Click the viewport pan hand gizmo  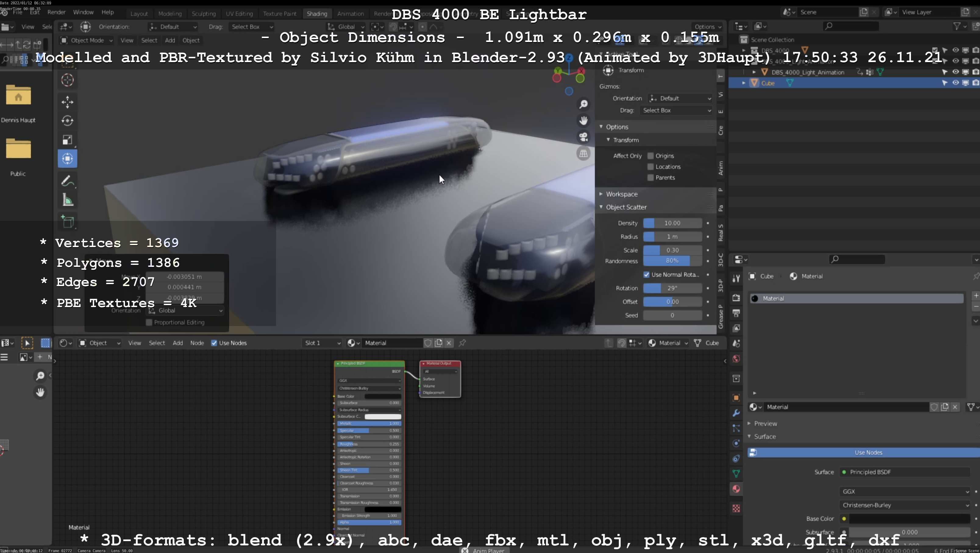pyautogui.click(x=583, y=121)
